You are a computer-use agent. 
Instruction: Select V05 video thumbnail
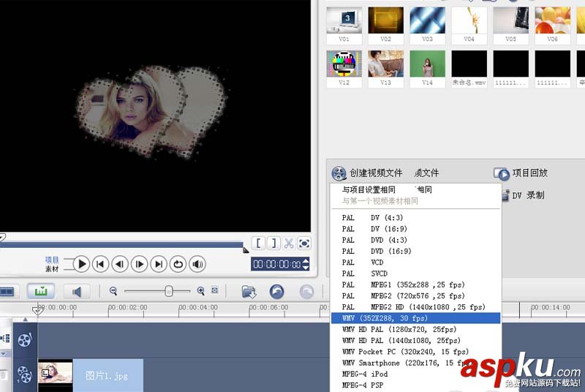tap(510, 26)
